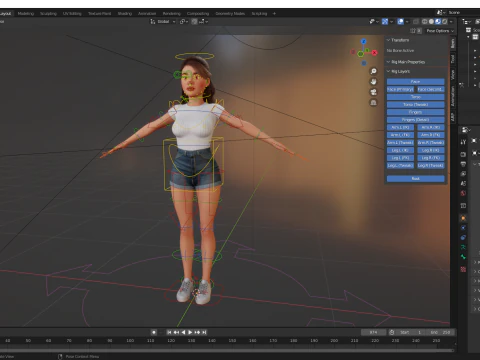Toggle Face (Secondary) rig layer
Image resolution: width=480 pixels, height=360 pixels.
[x=431, y=89]
